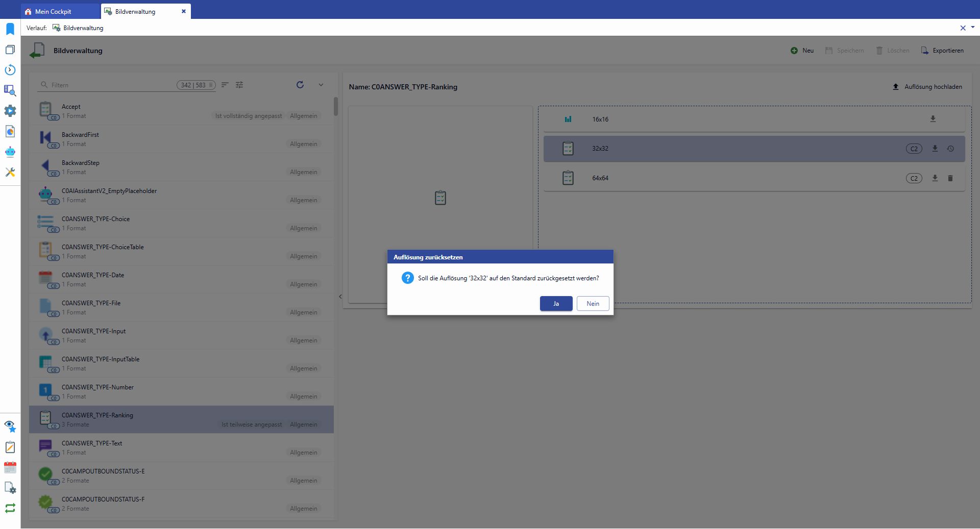Open the bookmark sidebar icon
The image size is (980, 529).
pyautogui.click(x=10, y=29)
